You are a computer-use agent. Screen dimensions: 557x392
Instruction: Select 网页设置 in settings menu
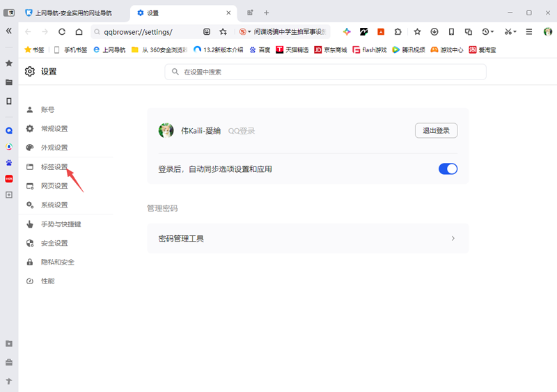[x=54, y=186]
